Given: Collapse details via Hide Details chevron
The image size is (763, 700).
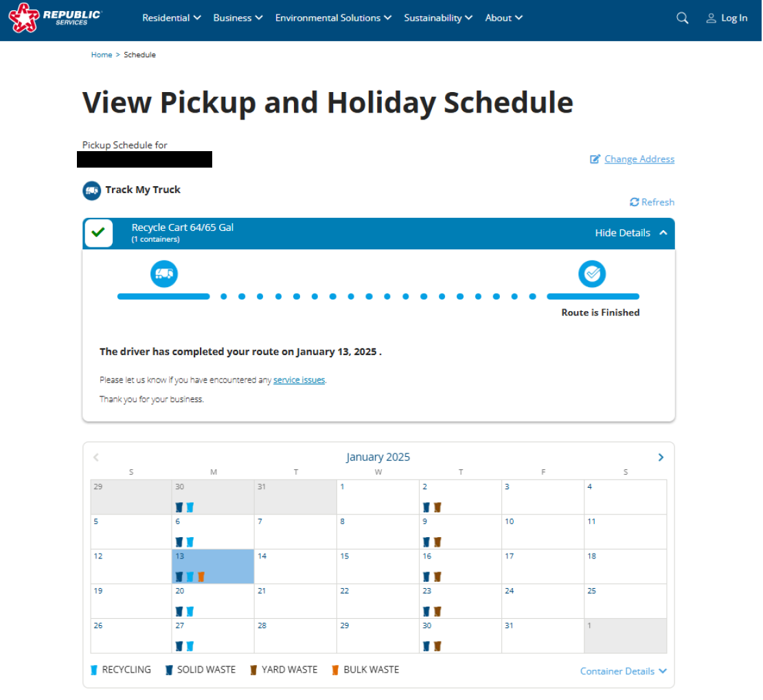Looking at the screenshot, I should [663, 233].
